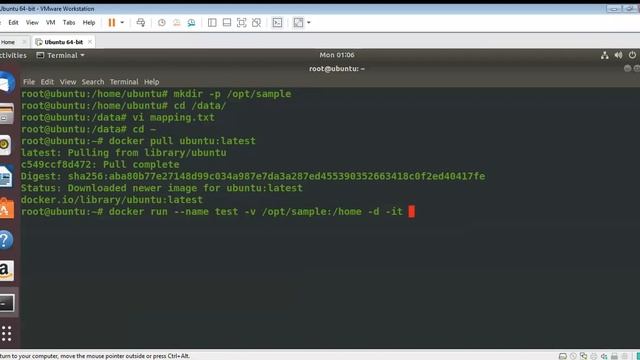The height and width of the screenshot is (360, 640).
Task: Open LibreOffice Writer from dock
Action: 6,177
